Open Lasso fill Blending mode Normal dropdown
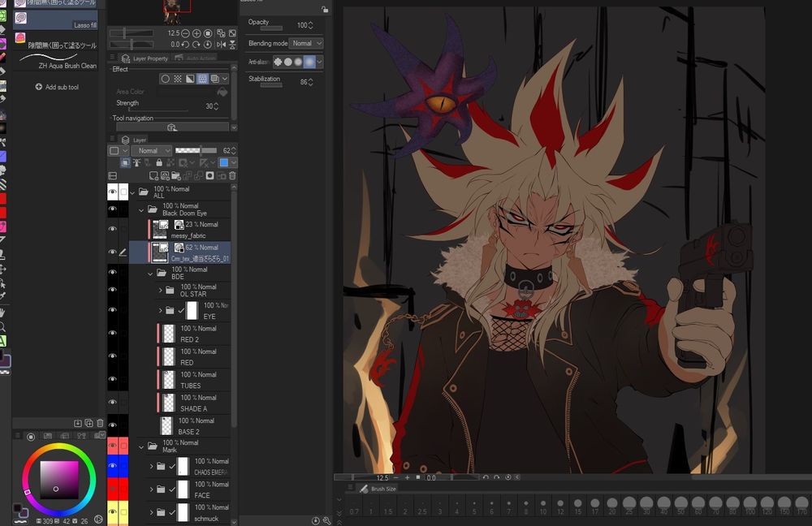Viewport: 812px width, 526px height. pyautogui.click(x=305, y=44)
